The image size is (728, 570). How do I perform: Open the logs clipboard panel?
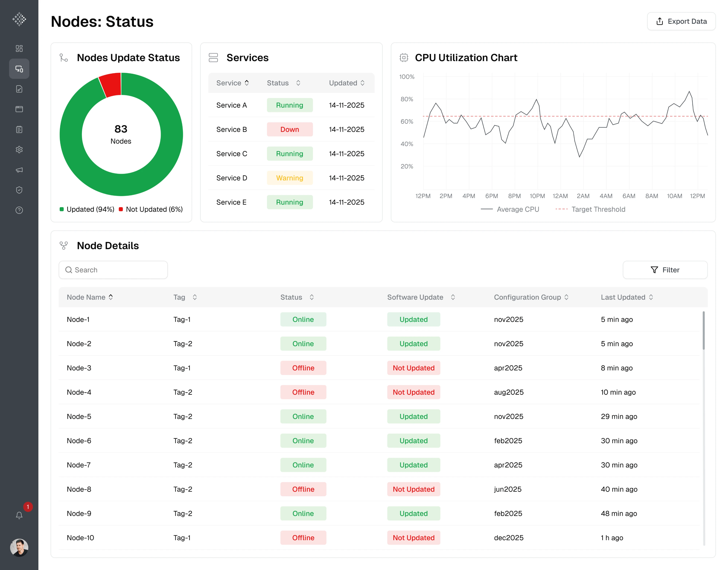point(19,129)
